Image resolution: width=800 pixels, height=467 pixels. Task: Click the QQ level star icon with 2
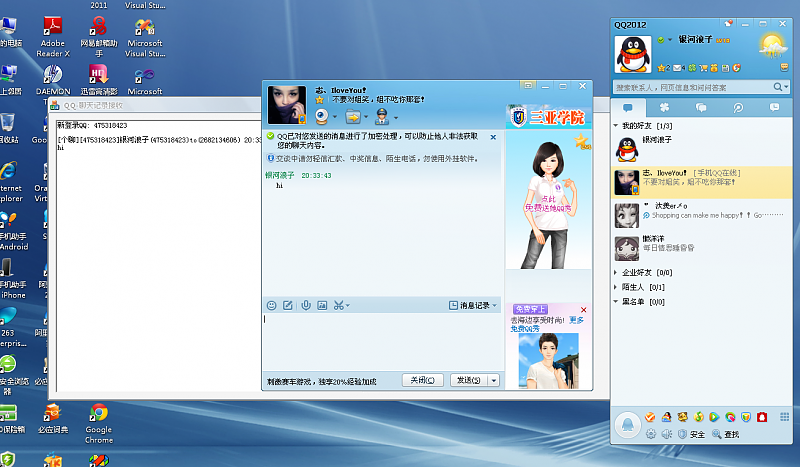663,68
